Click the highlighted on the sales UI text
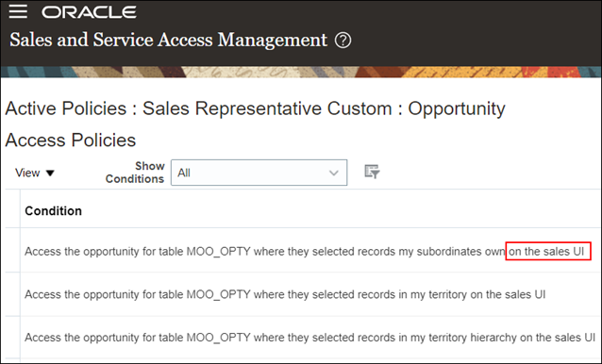The width and height of the screenshot is (602, 364). click(548, 251)
